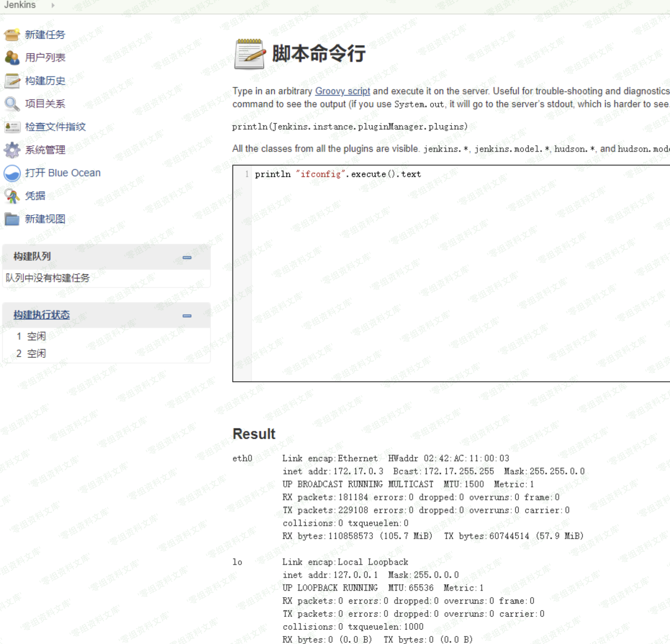Click the 项目关系 magnifier icon

point(12,104)
